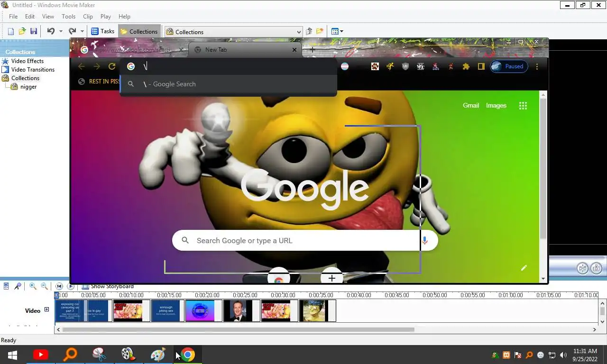Viewport: 607px width, 364px height.
Task: Zoom out on the timeline
Action: 44,286
